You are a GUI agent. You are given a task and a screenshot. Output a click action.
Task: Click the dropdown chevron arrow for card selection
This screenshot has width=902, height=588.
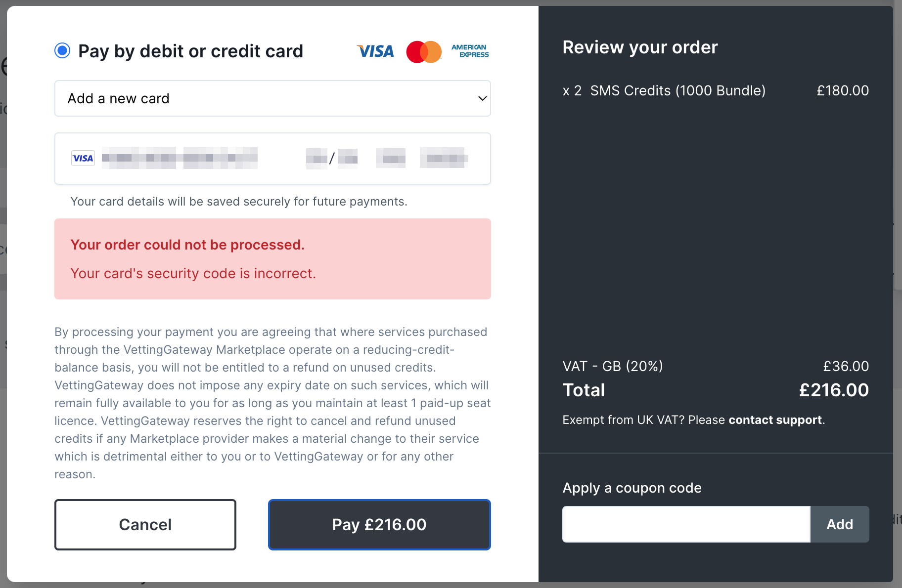tap(482, 98)
